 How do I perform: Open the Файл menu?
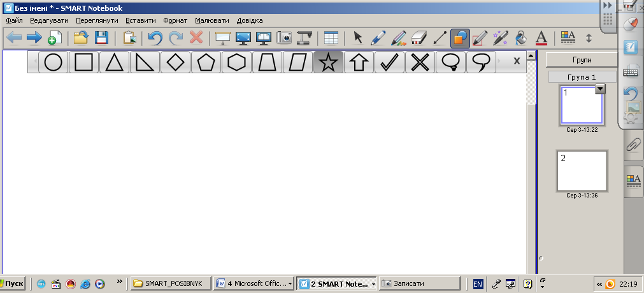click(x=15, y=20)
